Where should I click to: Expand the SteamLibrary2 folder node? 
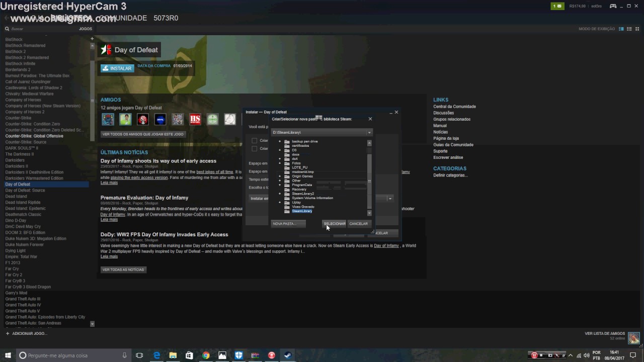[x=280, y=194]
